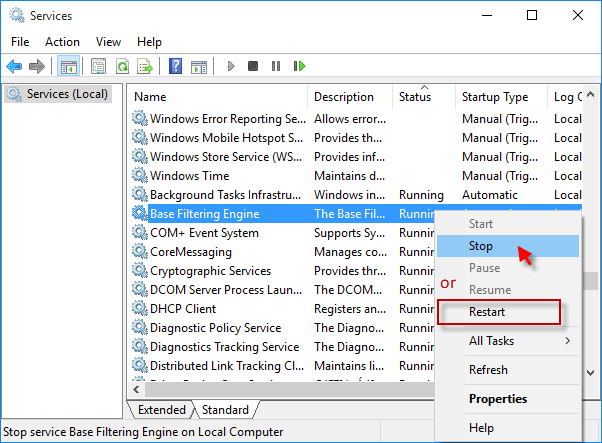Select the Windows Time service name
The height and width of the screenshot is (443, 602).
(x=190, y=175)
